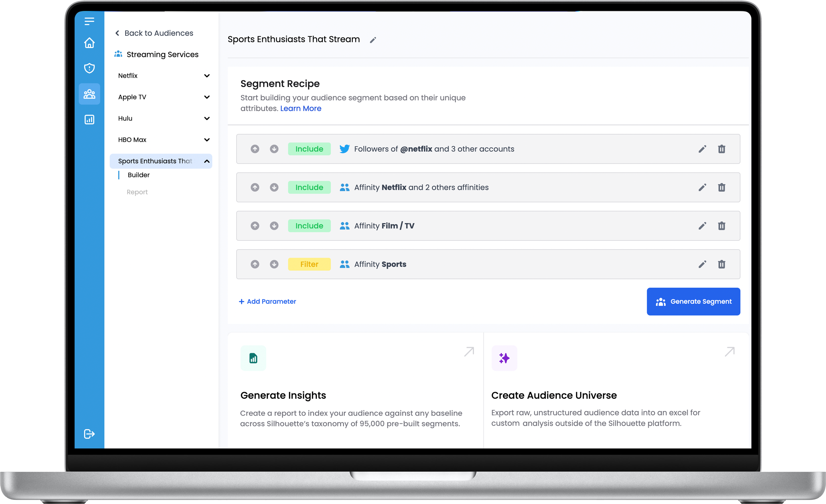Image resolution: width=826 pixels, height=504 pixels.
Task: Click the @netflix account name text
Action: tap(416, 149)
